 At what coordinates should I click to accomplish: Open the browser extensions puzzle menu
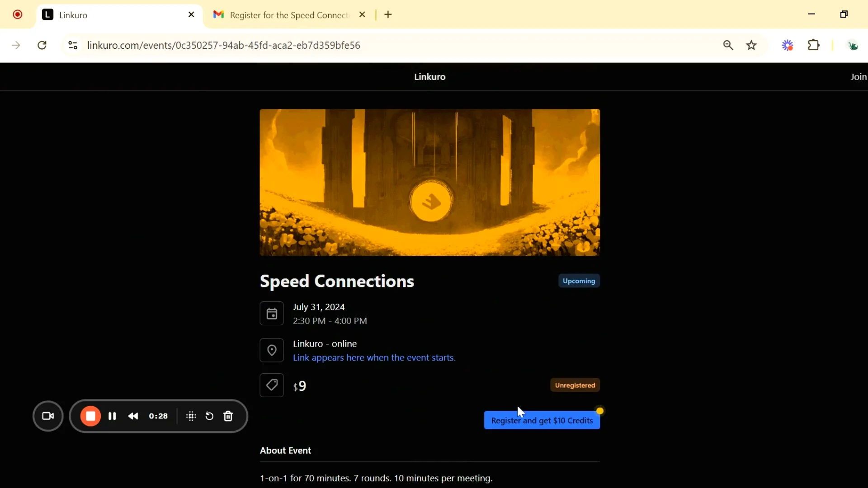[x=814, y=45]
